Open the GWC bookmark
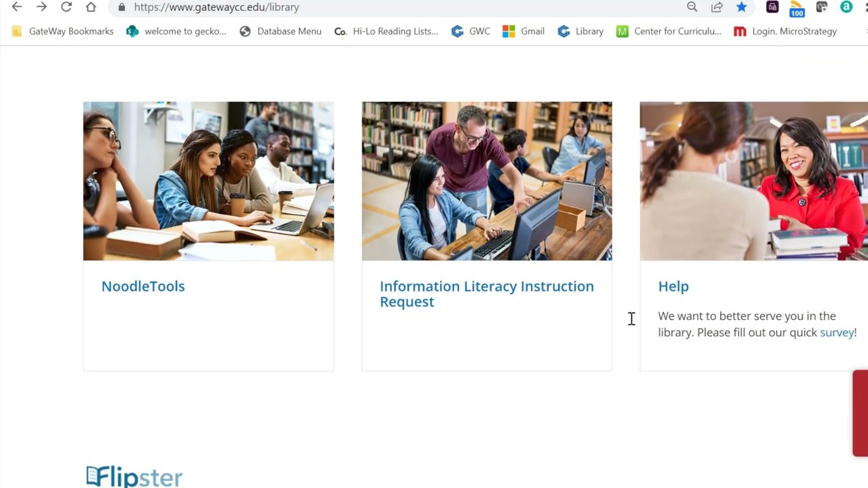Screen dimensions: 868x488 (471, 31)
